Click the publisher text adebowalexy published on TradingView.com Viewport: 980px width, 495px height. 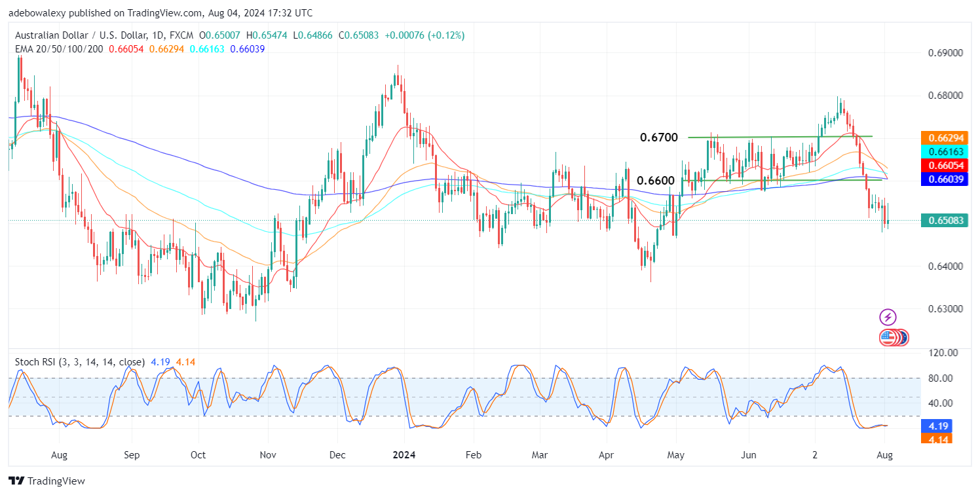105,13
